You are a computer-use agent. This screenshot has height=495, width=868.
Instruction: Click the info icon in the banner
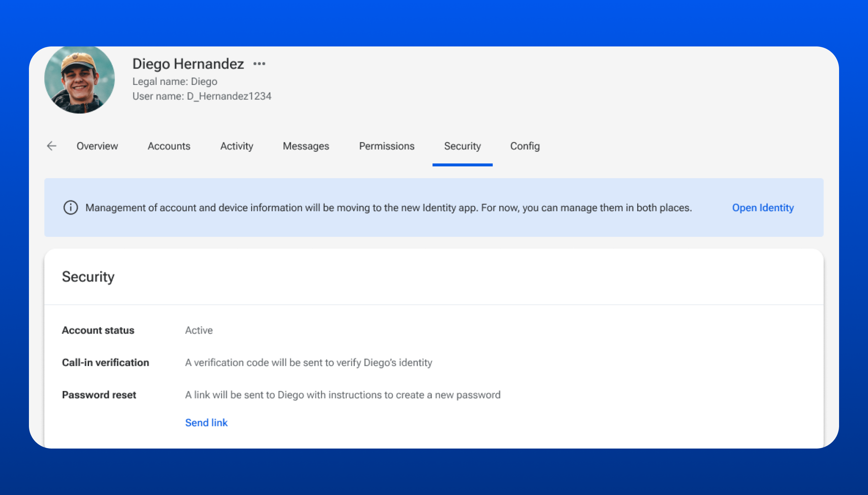[x=70, y=208]
